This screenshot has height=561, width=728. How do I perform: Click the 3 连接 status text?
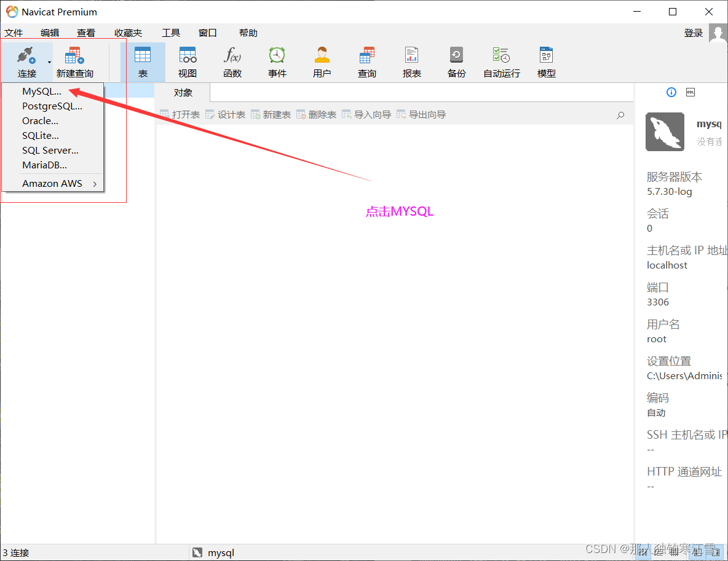click(16, 553)
